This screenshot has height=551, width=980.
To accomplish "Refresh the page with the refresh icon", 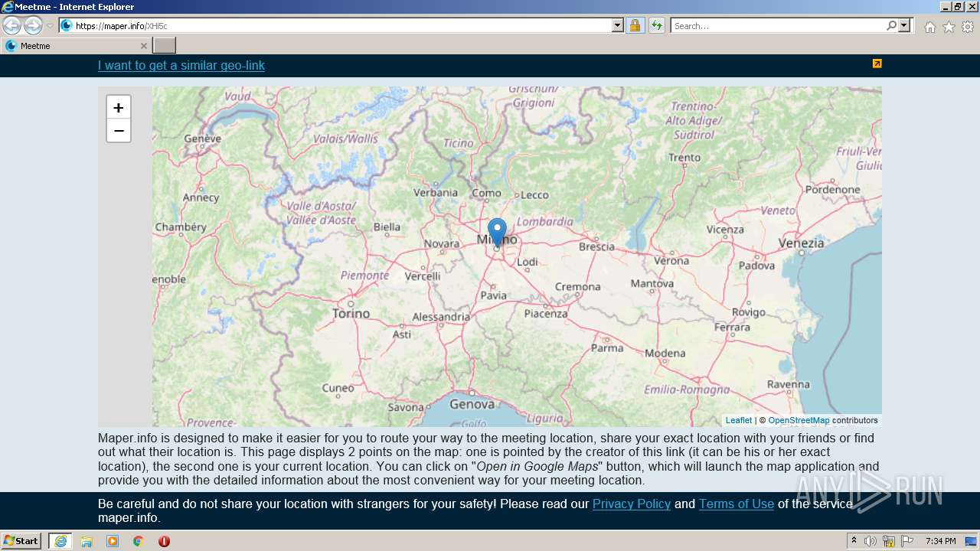I will [656, 25].
